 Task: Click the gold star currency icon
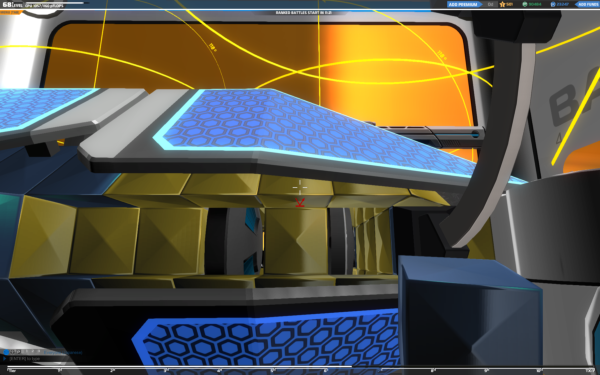[502, 4]
